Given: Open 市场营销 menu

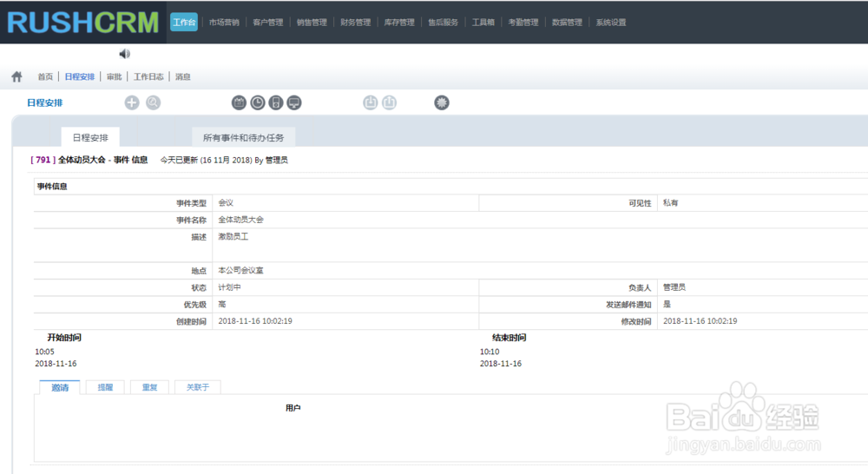Looking at the screenshot, I should 224,23.
